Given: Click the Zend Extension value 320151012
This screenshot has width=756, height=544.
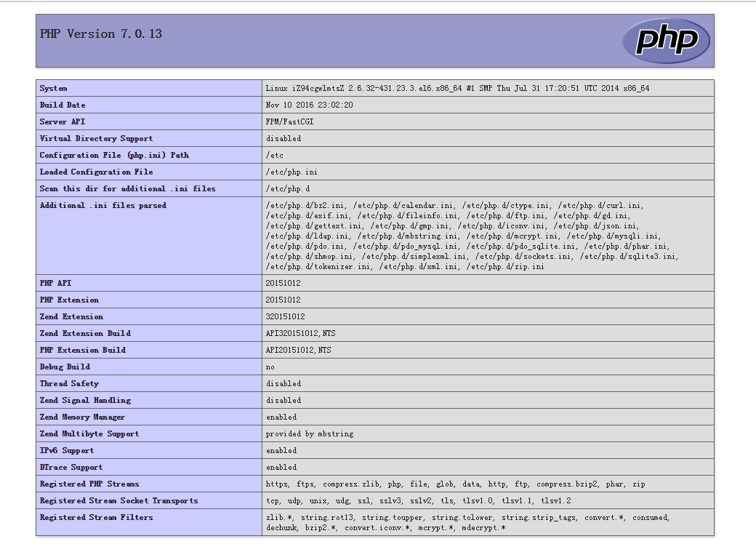Looking at the screenshot, I should pyautogui.click(x=285, y=317).
